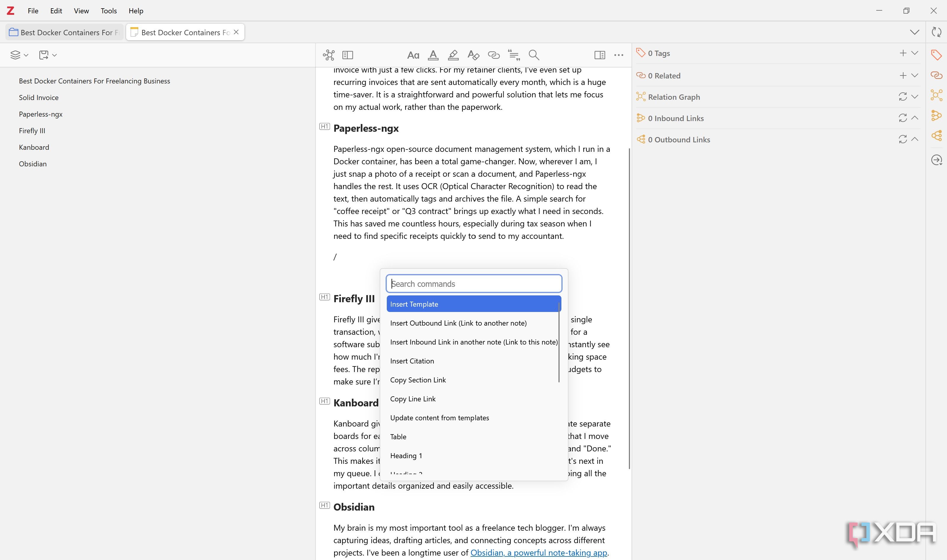Open the save/export dropdown in outline toolbar

click(x=48, y=55)
